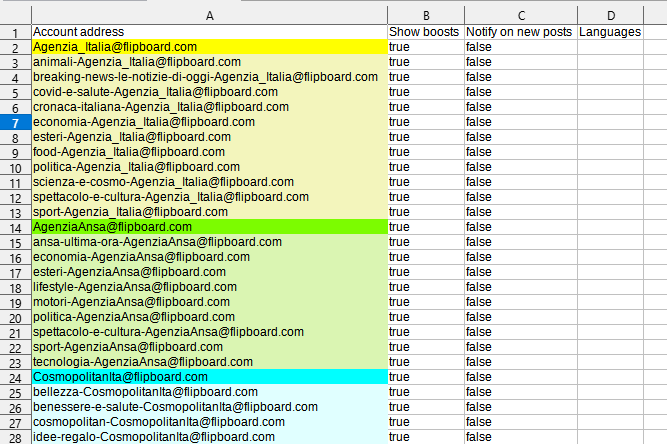This screenshot has height=444, width=667.
Task: Select cell economia-Agenzia_Italia@flipboard.com
Action: [210, 122]
